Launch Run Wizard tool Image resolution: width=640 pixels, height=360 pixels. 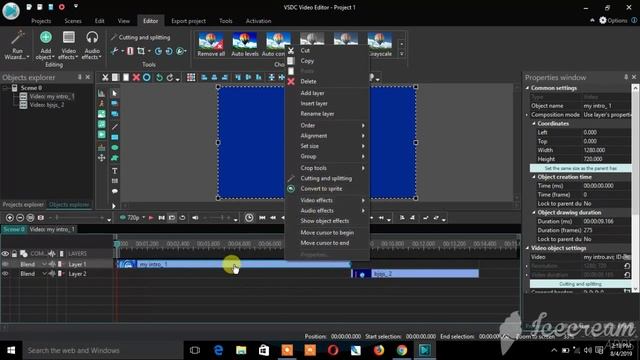17,45
